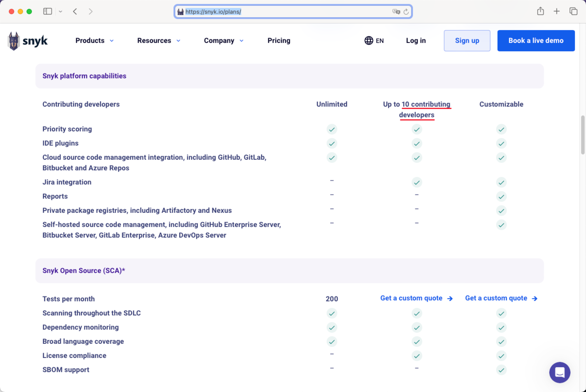Click the SBOM support label
Viewport: 586px width, 392px height.
(66, 370)
